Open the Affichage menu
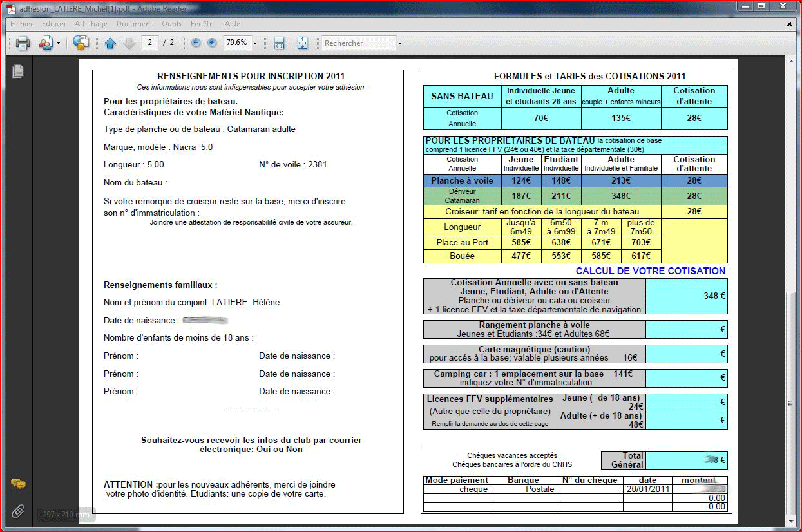The image size is (802, 532). click(x=91, y=24)
